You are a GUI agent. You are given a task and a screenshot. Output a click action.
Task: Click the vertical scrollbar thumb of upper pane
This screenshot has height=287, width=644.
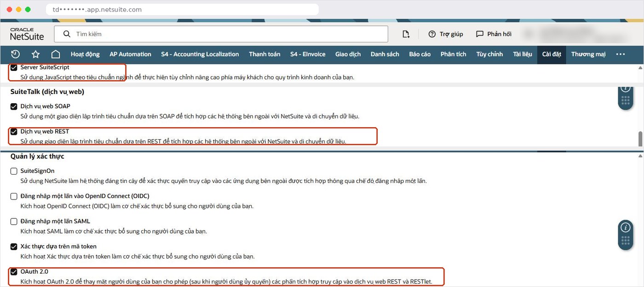[x=640, y=139]
